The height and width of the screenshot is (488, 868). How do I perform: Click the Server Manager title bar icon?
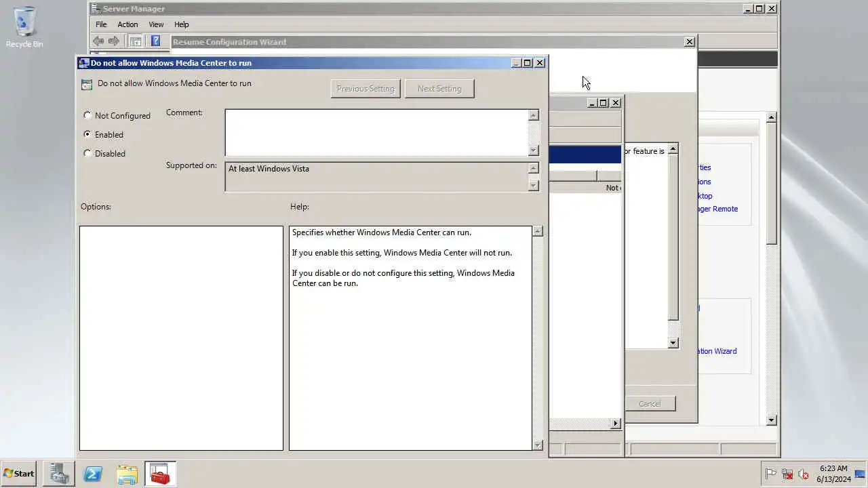click(x=96, y=9)
